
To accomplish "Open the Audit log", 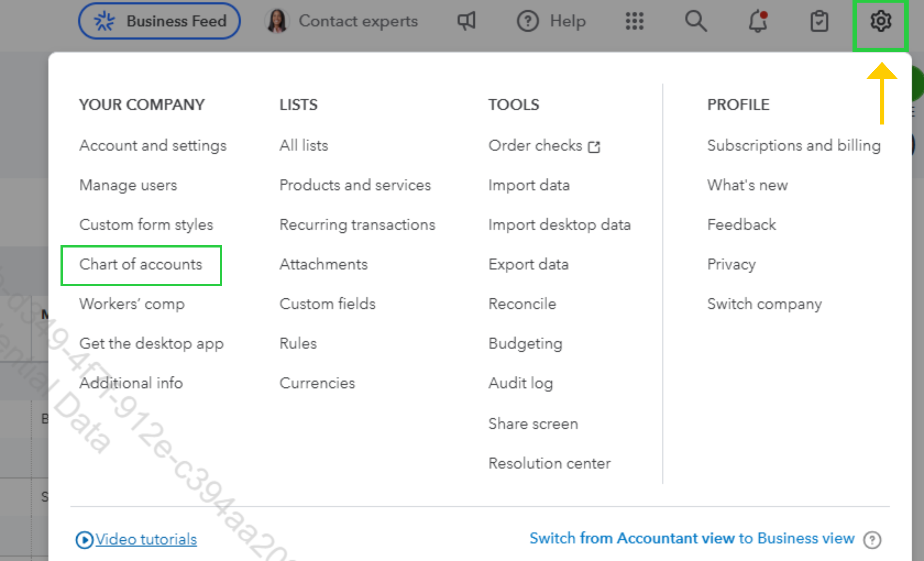I will (x=521, y=383).
